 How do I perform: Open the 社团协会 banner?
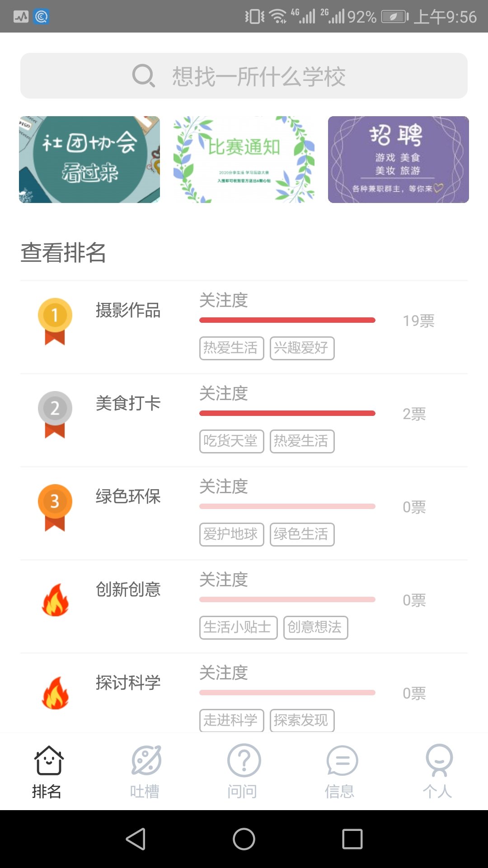[x=89, y=160]
